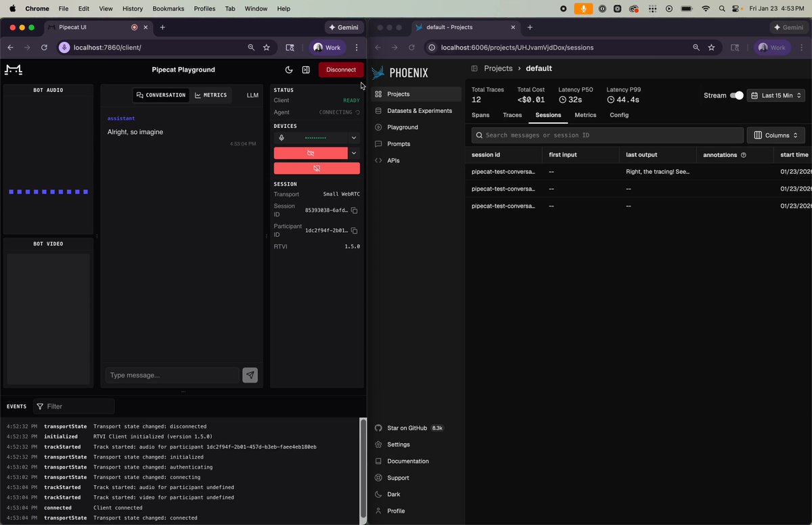
Task: Click the annotations help icon
Action: (744, 155)
